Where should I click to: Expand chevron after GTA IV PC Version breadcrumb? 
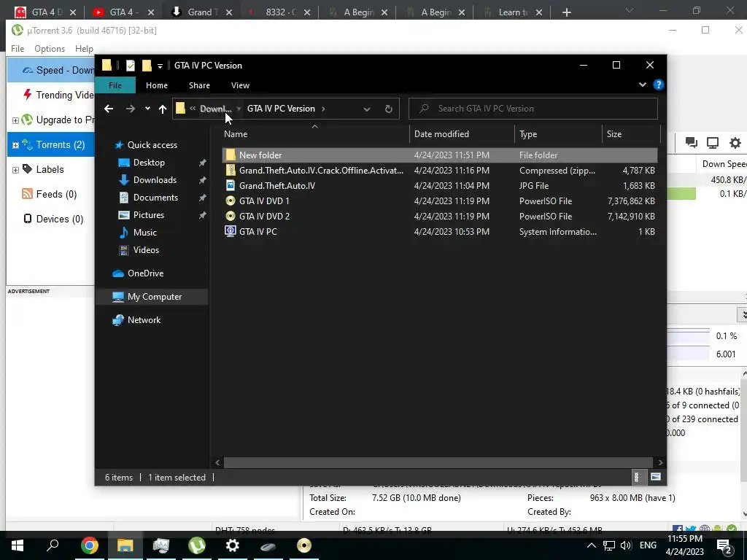323,109
